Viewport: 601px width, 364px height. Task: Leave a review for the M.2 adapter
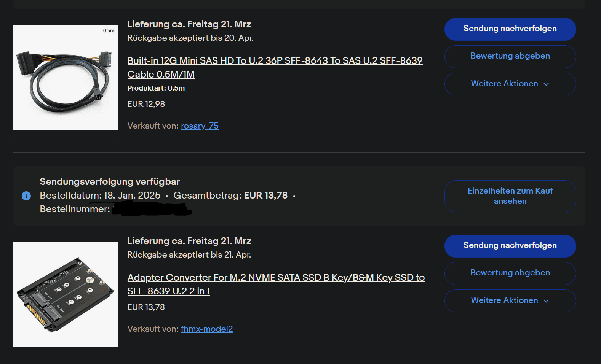[x=510, y=273]
